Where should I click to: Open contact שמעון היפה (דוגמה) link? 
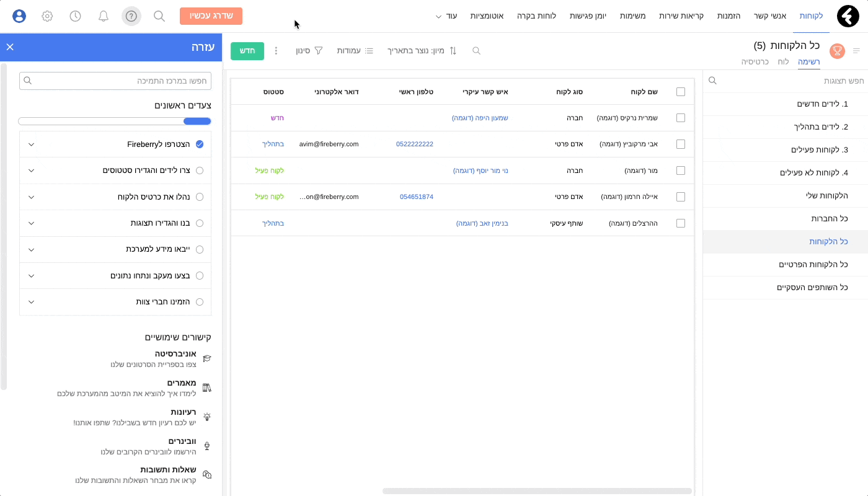tap(480, 118)
